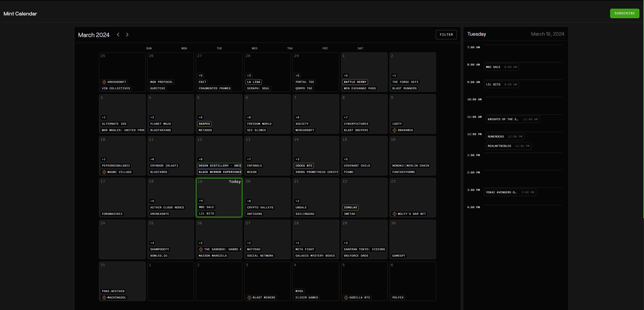Click diamond icon next to MACHINASOL
644x310 pixels.
tap(104, 298)
